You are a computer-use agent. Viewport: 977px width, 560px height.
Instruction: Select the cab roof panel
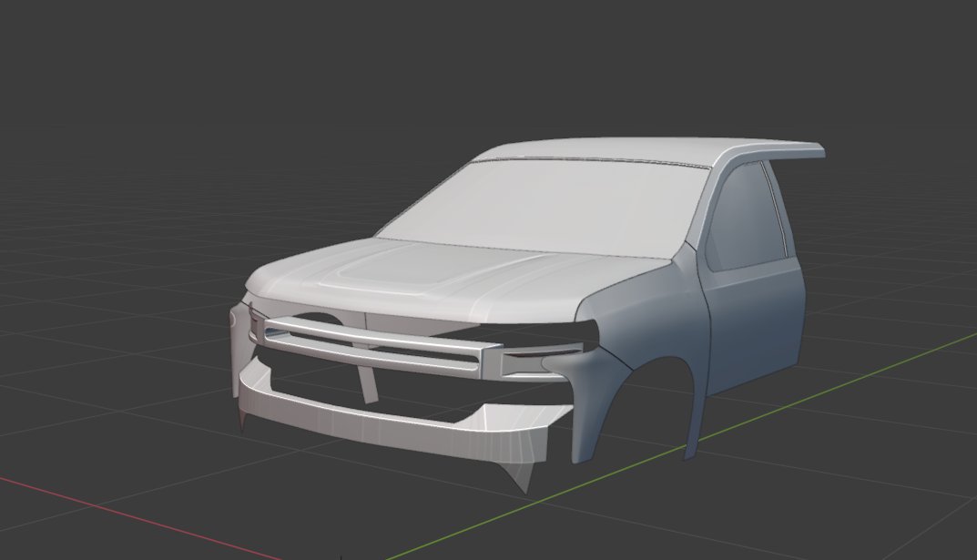tap(648, 152)
